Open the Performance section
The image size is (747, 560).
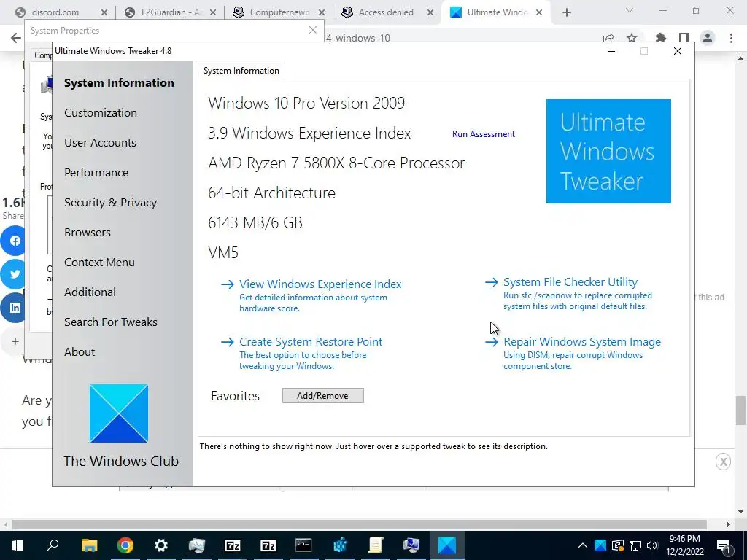[96, 173]
